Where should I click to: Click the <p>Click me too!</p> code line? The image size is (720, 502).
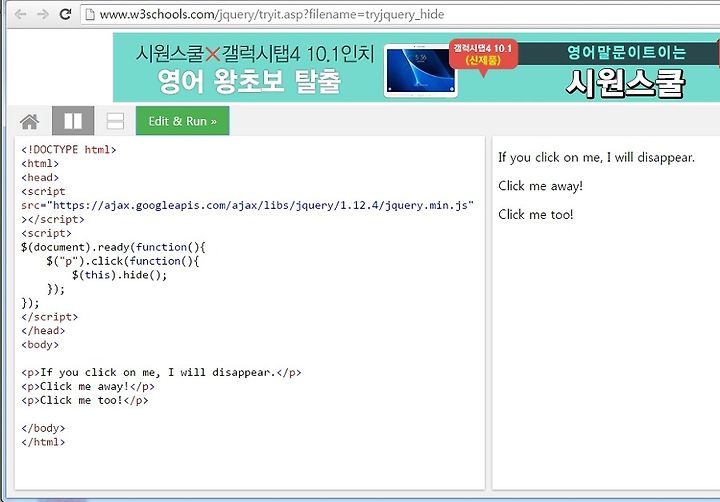(x=84, y=400)
